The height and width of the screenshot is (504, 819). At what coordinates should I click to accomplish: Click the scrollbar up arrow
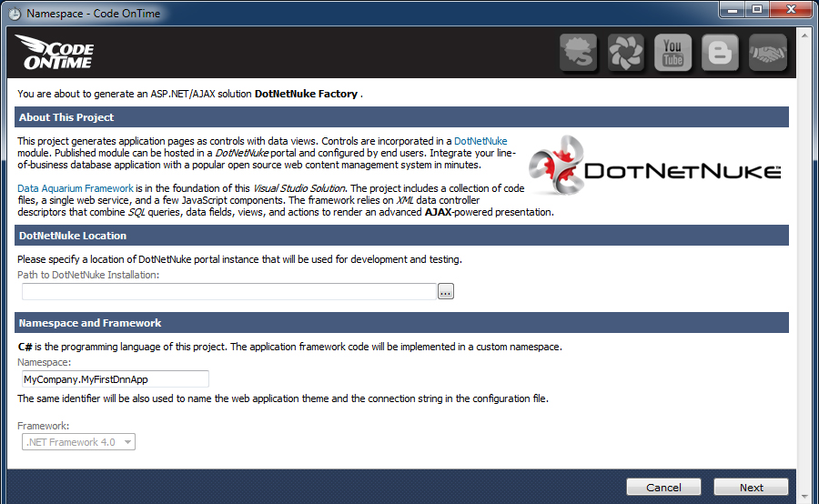(804, 35)
